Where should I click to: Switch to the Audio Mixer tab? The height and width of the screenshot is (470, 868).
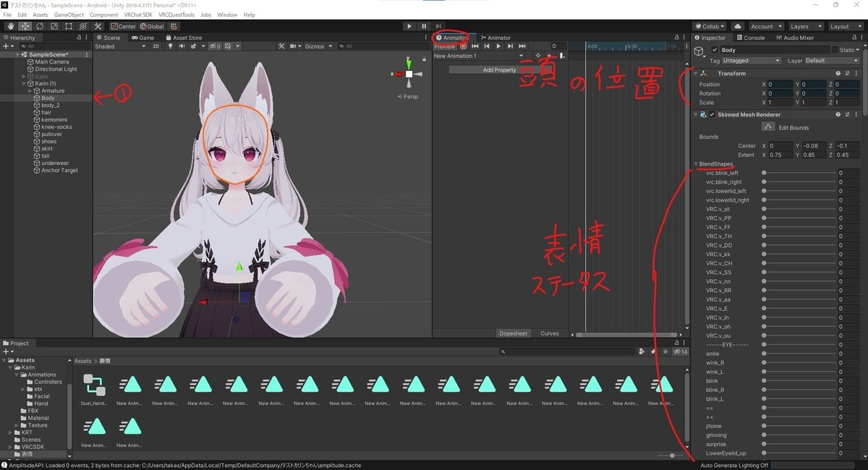(x=794, y=38)
